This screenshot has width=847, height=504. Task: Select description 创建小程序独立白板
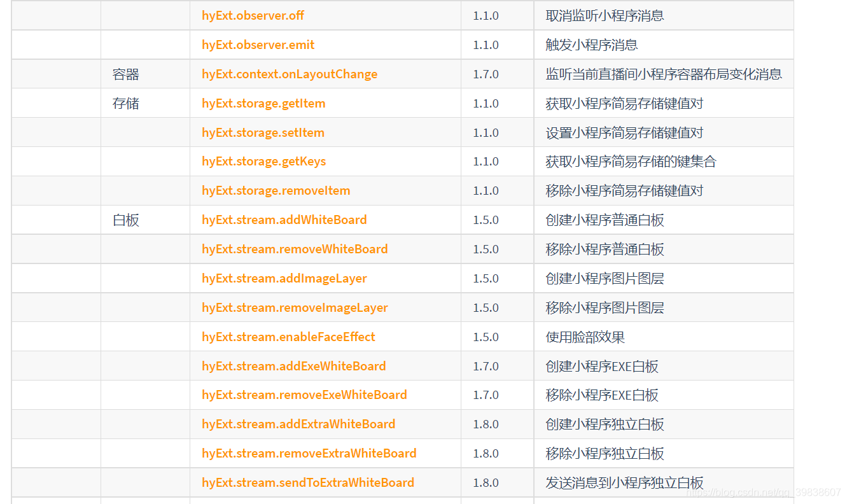(605, 424)
